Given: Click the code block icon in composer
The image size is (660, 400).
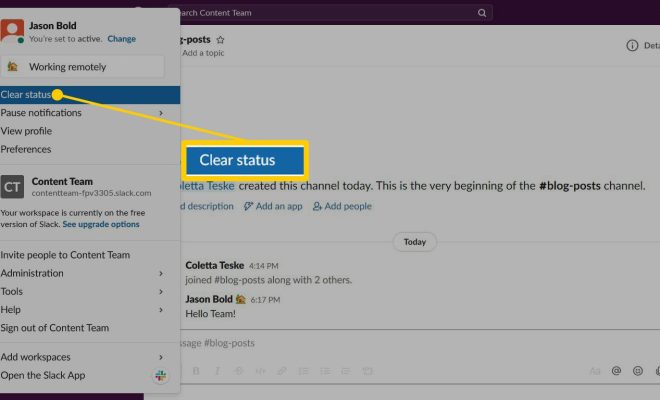Looking at the screenshot, I should tap(367, 371).
